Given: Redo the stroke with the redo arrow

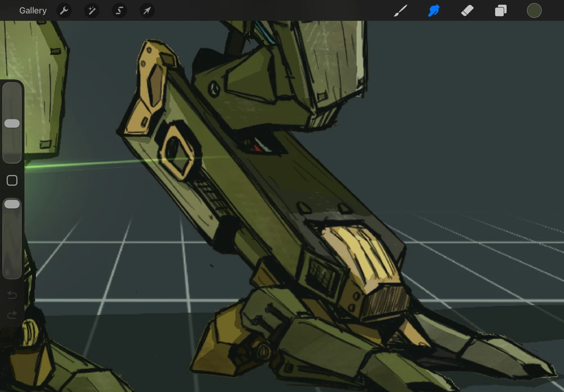Looking at the screenshot, I should click(x=12, y=315).
